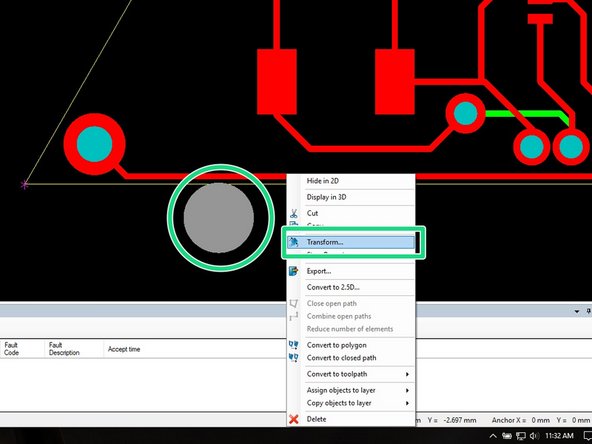Click the Anchor X = 0 mm readout

[521, 420]
